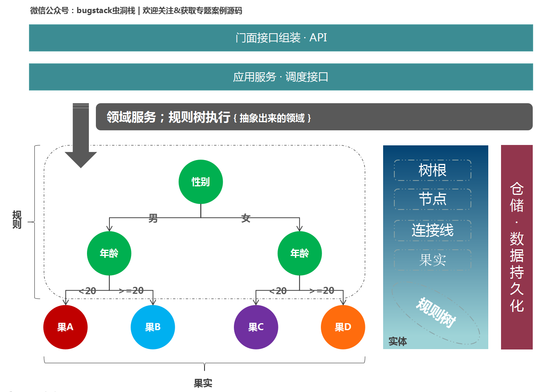Select the 树根 entity entry
Screen dimensions: 554x392
coord(432,170)
